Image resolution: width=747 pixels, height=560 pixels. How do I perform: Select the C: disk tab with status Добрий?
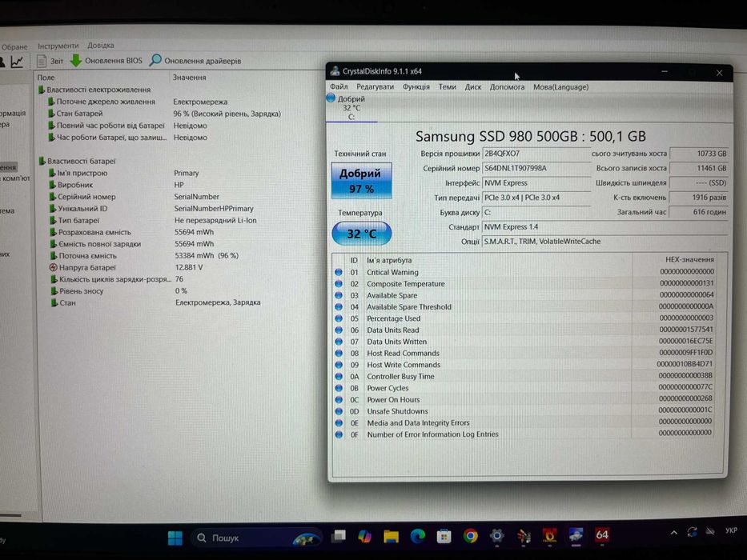351,108
